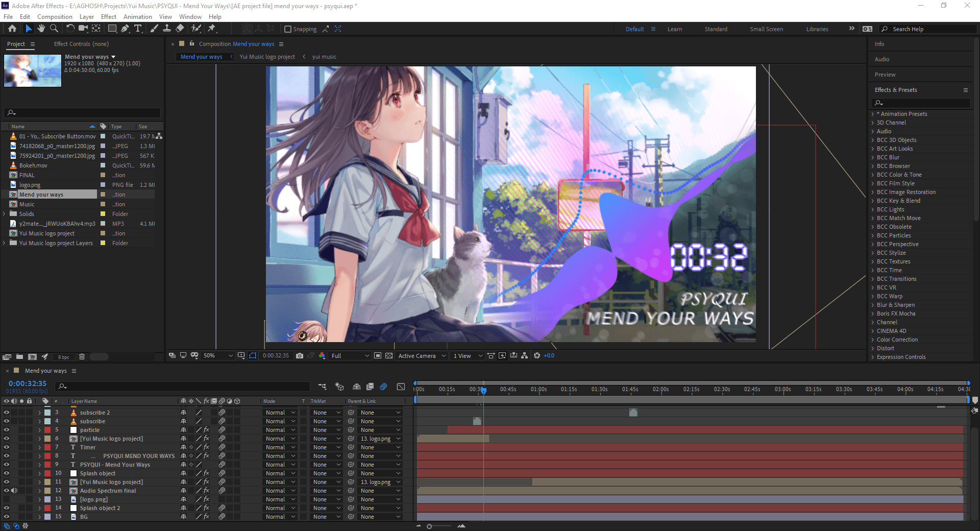Select the Type tool
Screen dimensions: 980x531
pos(138,29)
